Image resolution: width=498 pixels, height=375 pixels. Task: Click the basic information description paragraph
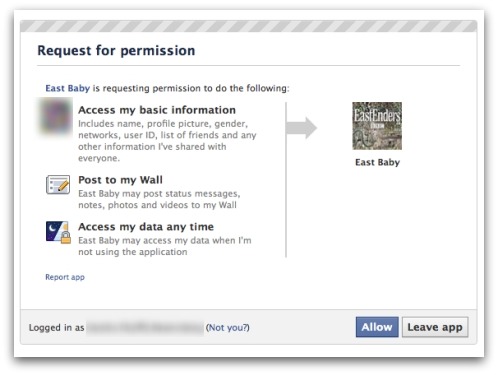coord(167,141)
